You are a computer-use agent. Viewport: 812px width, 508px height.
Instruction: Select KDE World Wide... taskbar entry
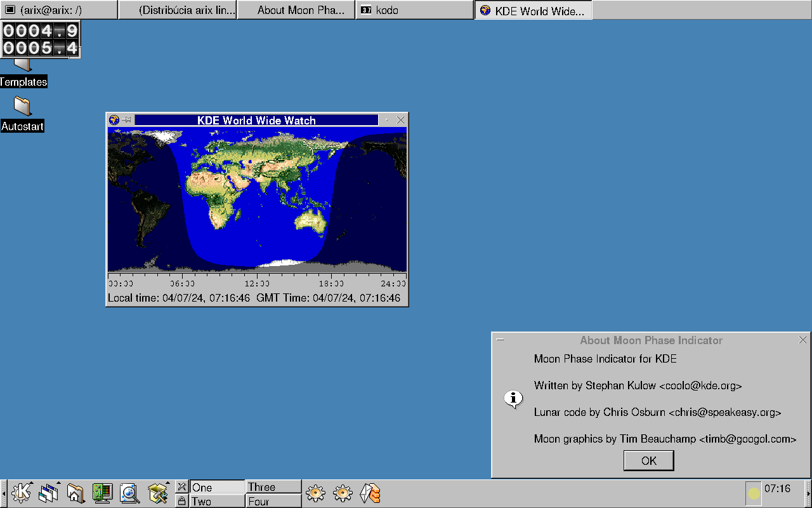click(534, 10)
